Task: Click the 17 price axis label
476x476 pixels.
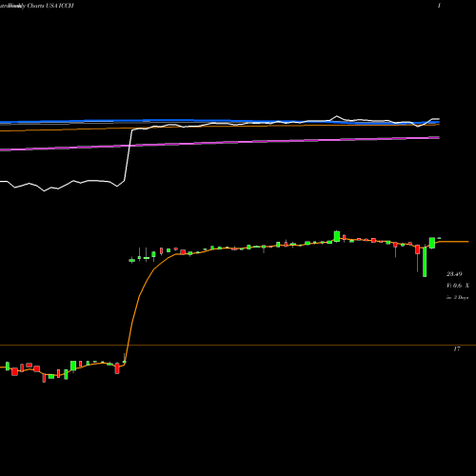Action: click(457, 349)
